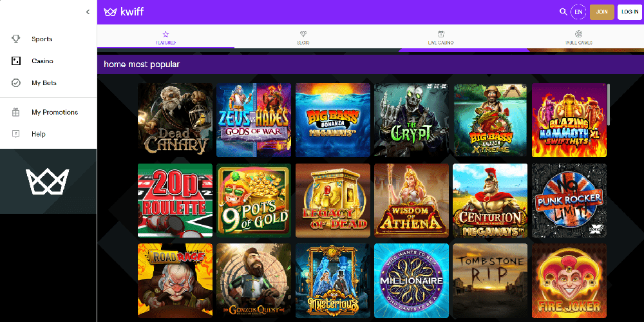Click the Slots diamond icon

303,33
